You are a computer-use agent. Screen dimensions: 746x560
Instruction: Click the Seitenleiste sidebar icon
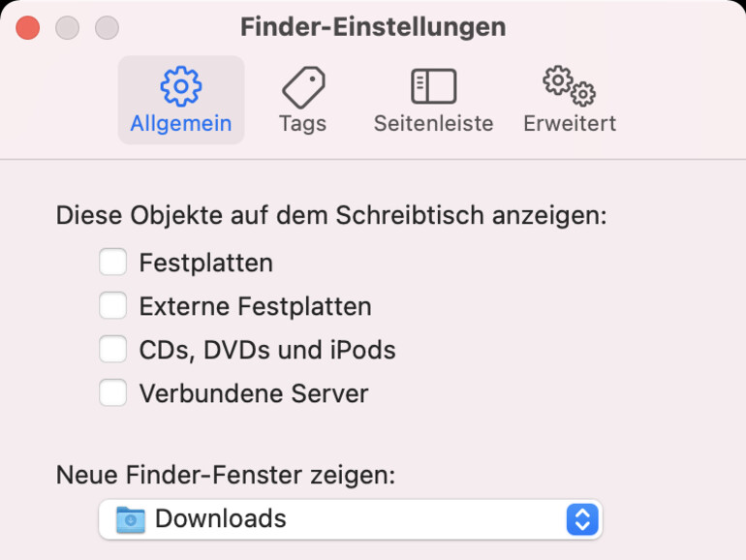[x=433, y=86]
